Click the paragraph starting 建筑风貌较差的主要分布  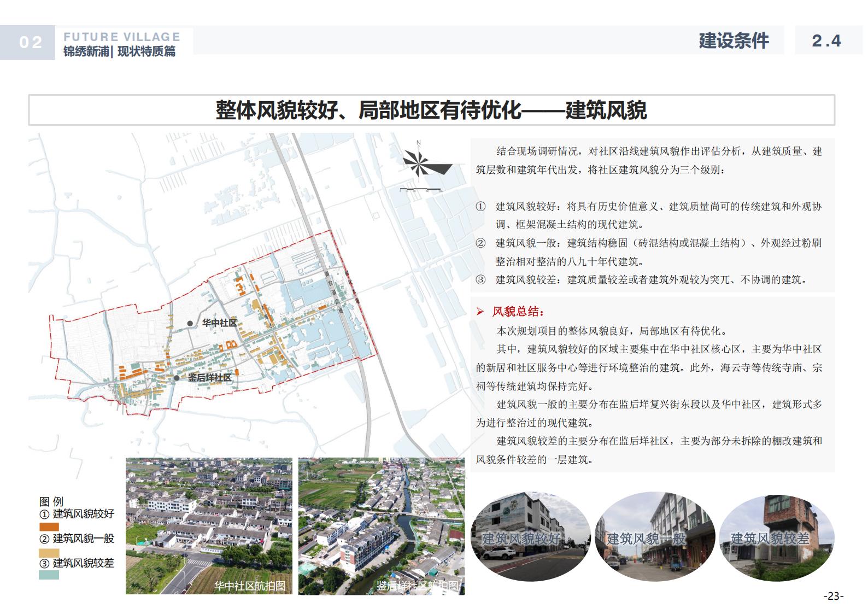point(649,450)
